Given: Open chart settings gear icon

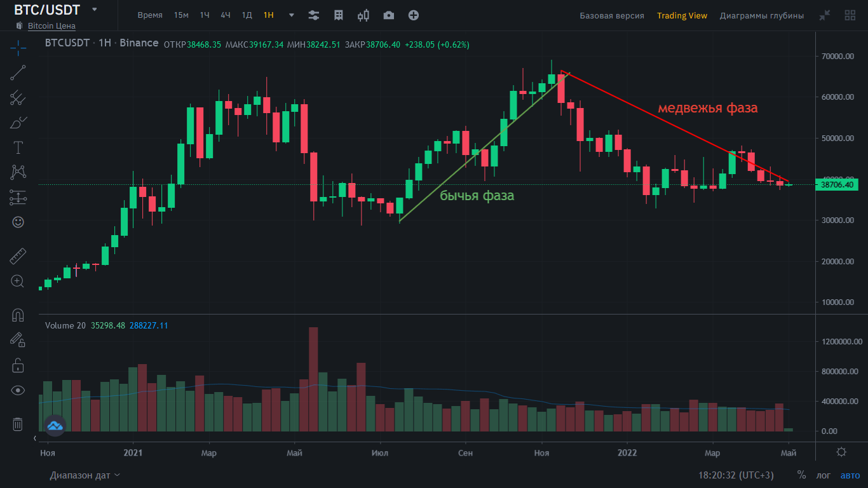Looking at the screenshot, I should (841, 452).
